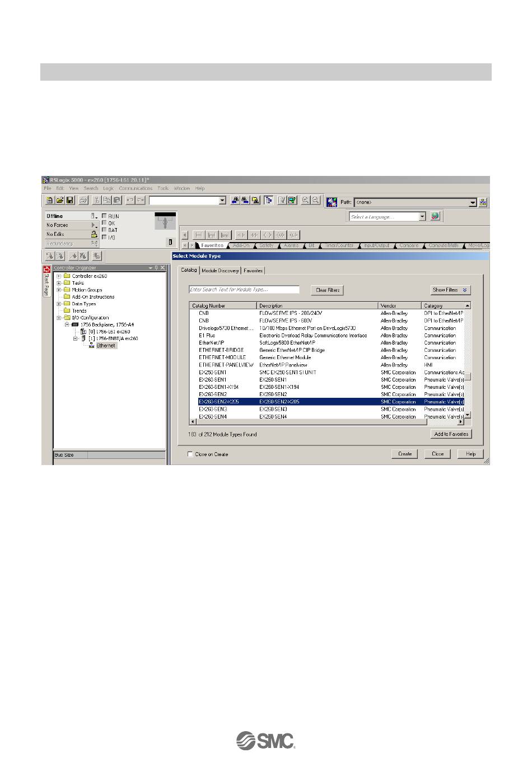The height and width of the screenshot is (762, 532).
Task: Click the Paste toolbar icon
Action: point(116,200)
